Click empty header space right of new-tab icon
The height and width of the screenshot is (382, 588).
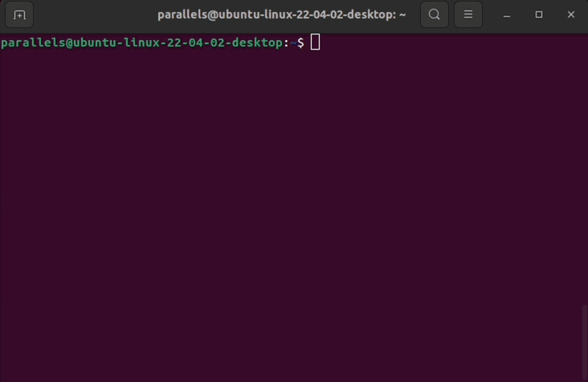coord(88,14)
